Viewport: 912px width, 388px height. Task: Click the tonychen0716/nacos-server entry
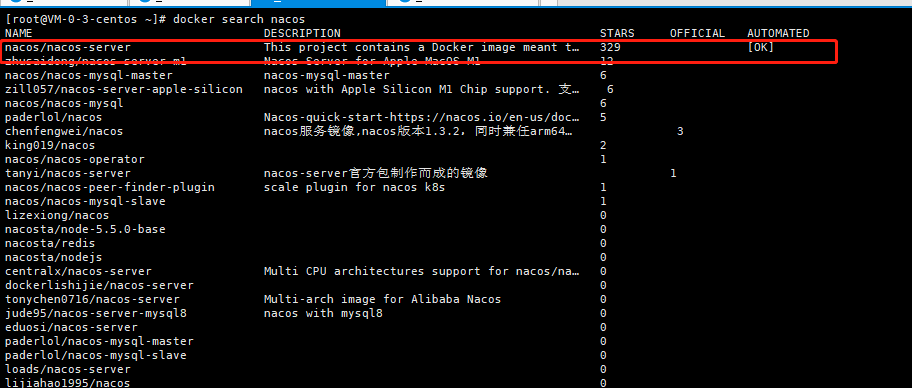click(92, 299)
